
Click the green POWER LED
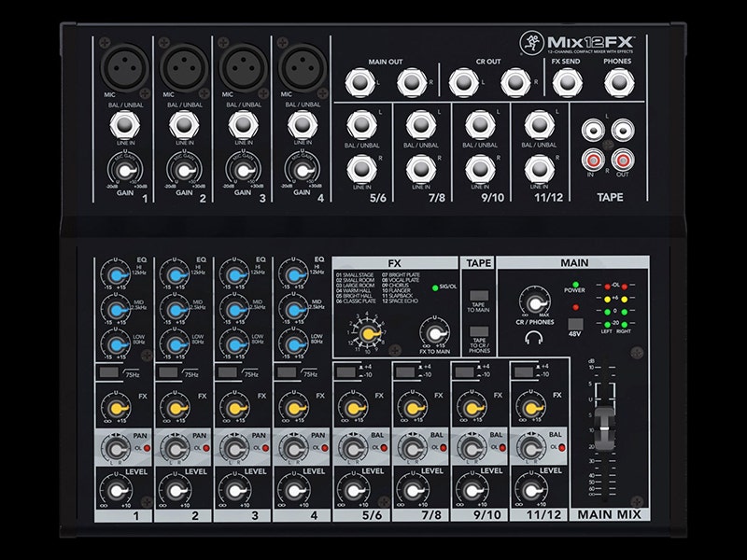575,284
